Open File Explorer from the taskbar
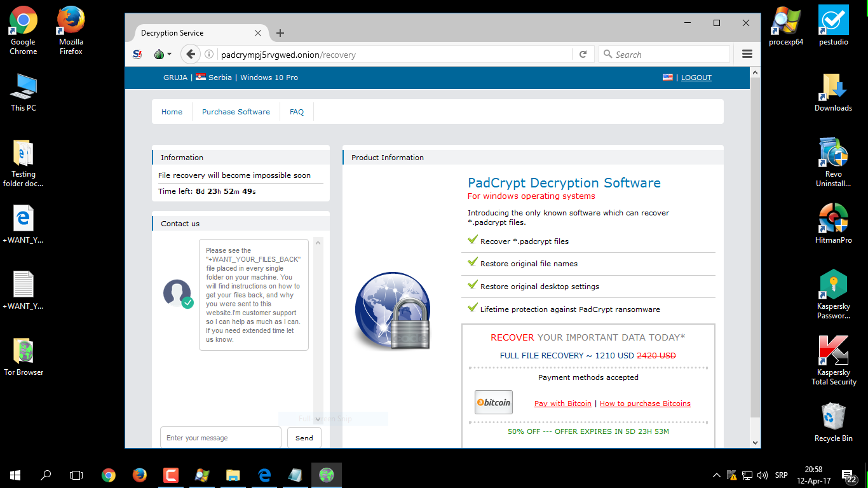 click(233, 475)
